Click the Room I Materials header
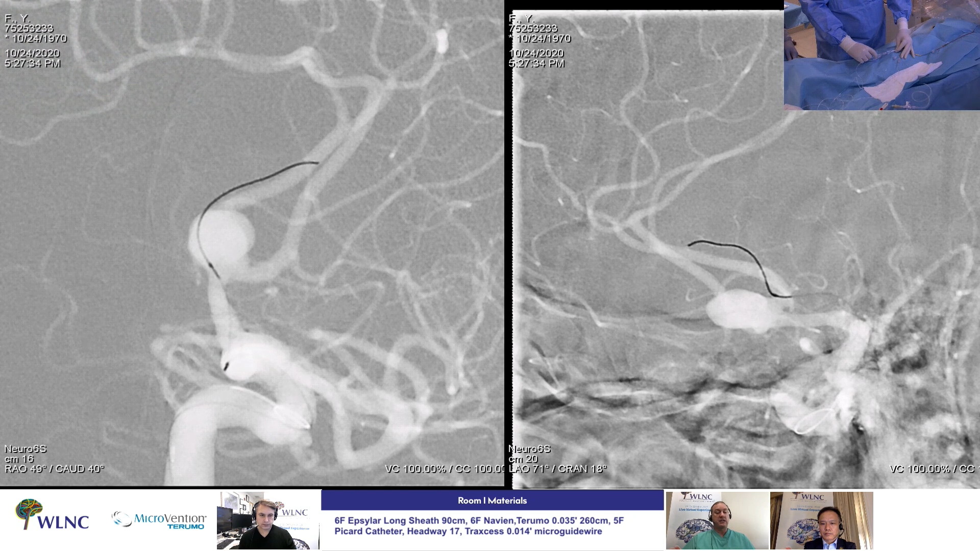The height and width of the screenshot is (551, 980). [492, 500]
